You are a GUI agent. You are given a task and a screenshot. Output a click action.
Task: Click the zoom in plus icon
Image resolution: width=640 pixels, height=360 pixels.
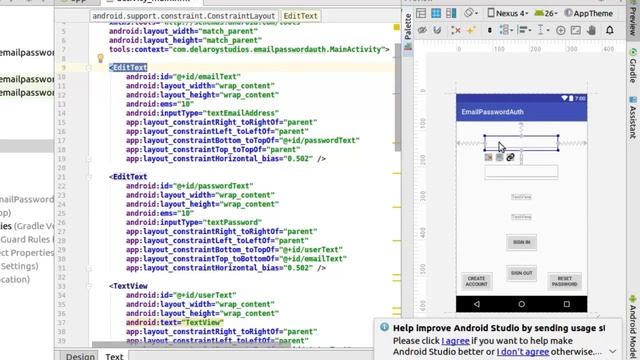[560, 30]
